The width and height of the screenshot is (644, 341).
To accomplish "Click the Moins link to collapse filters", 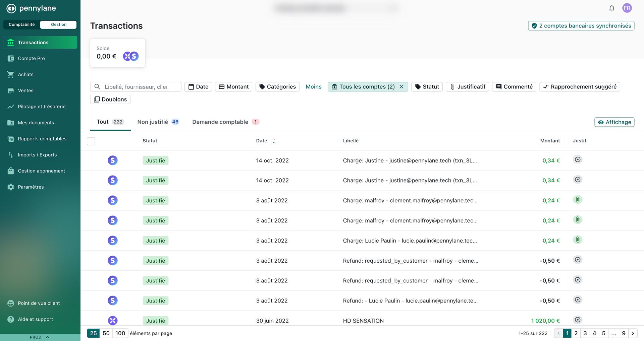I will click(313, 87).
